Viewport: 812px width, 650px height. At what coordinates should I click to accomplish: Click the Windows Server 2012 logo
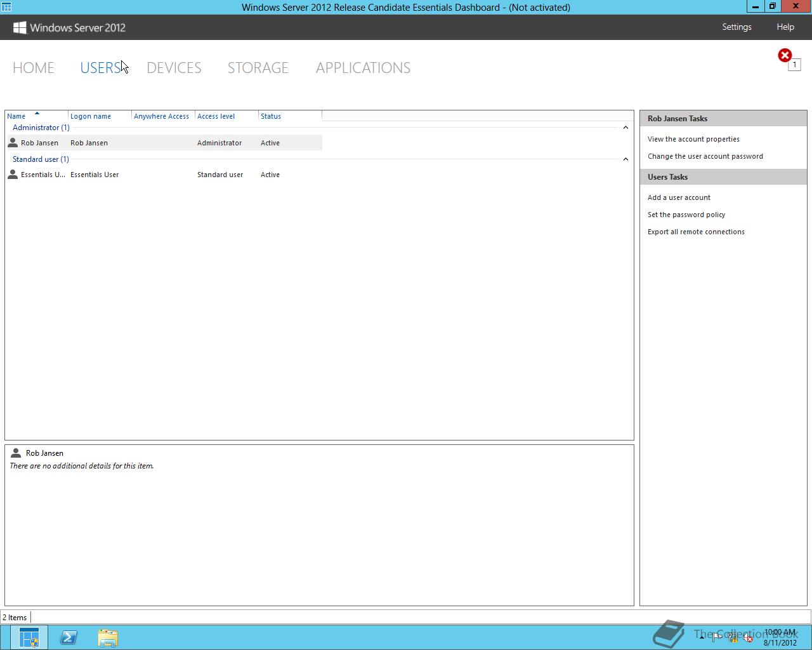69,27
